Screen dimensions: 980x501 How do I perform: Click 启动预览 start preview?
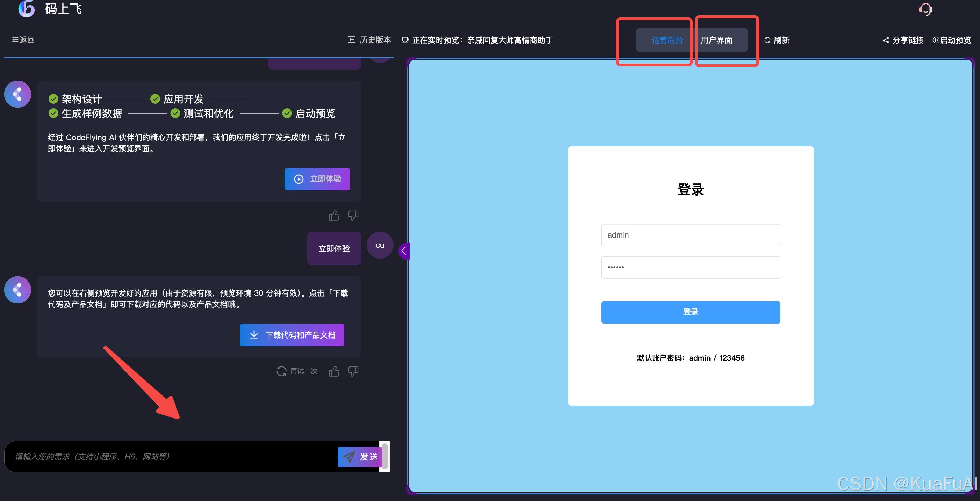click(x=952, y=40)
